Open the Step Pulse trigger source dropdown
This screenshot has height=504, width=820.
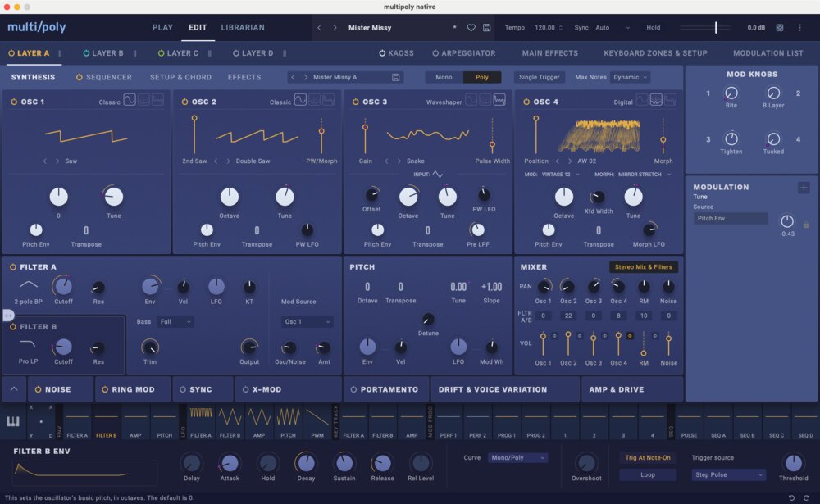[726, 474]
